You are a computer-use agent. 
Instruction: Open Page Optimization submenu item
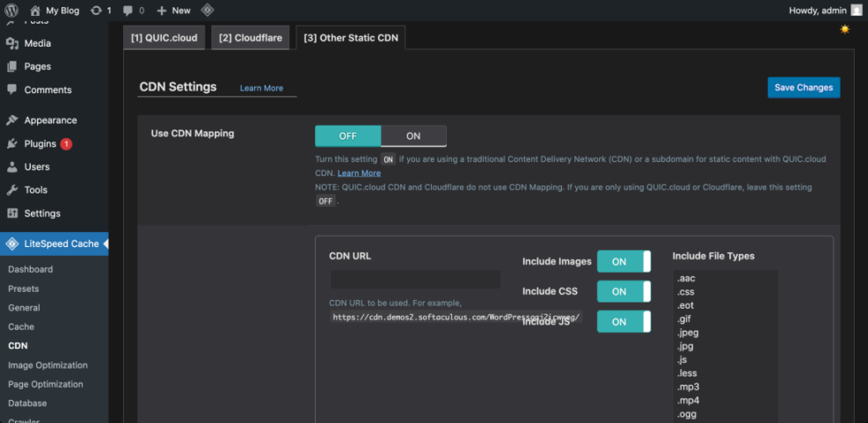(x=46, y=384)
